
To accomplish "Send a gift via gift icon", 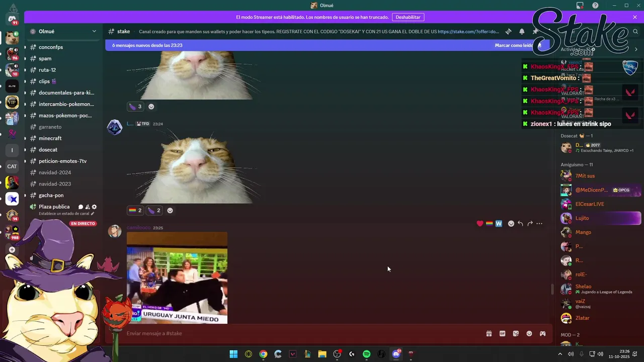I will coord(489,333).
